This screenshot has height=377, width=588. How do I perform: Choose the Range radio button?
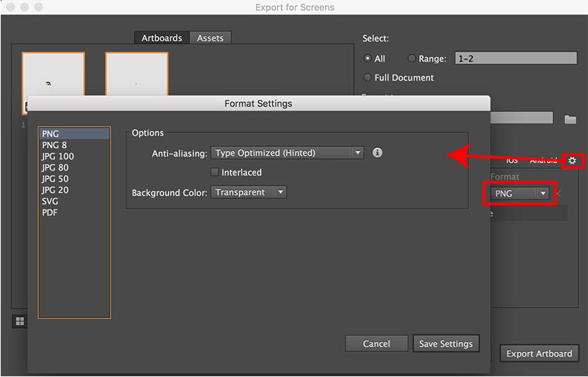[412, 59]
